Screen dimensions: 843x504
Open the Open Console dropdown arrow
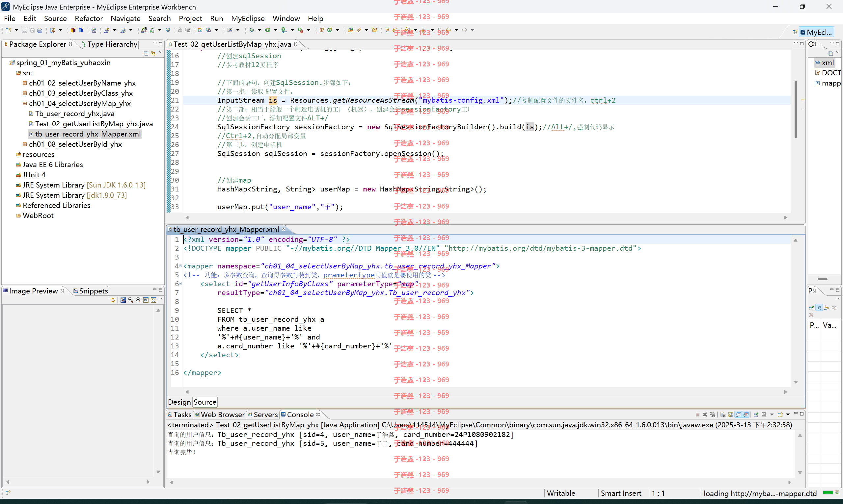click(x=788, y=415)
